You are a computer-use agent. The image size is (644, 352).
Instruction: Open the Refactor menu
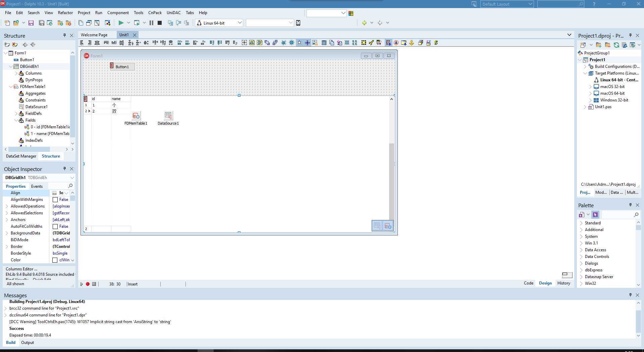click(65, 13)
